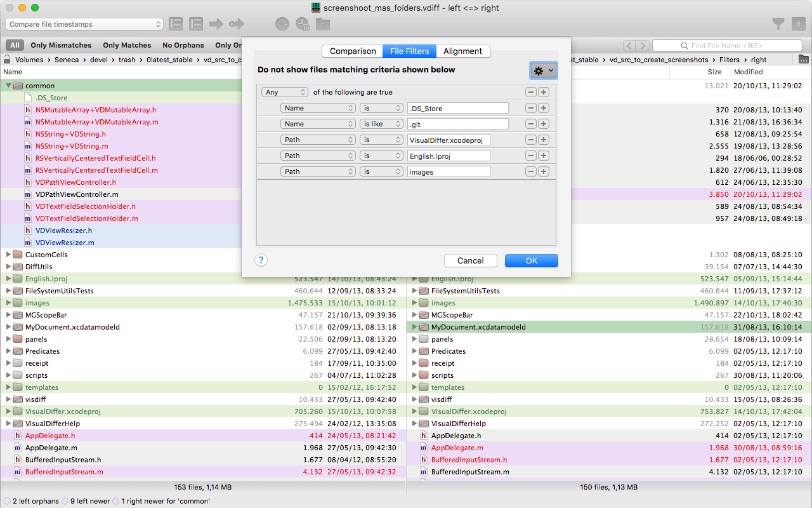The image size is (812, 508).
Task: Select the Only Matches scope filter
Action: click(127, 45)
